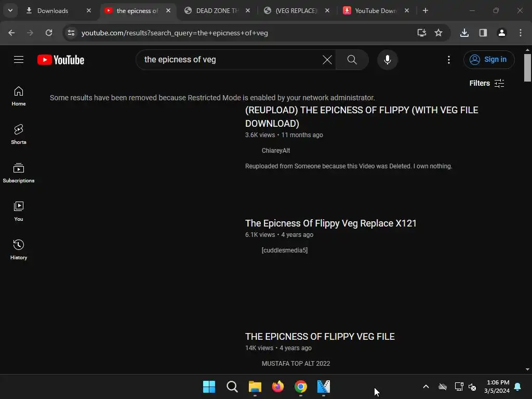Screen dimensions: 532x399
Task: Click the browser back arrow
Action: [x=11, y=33]
